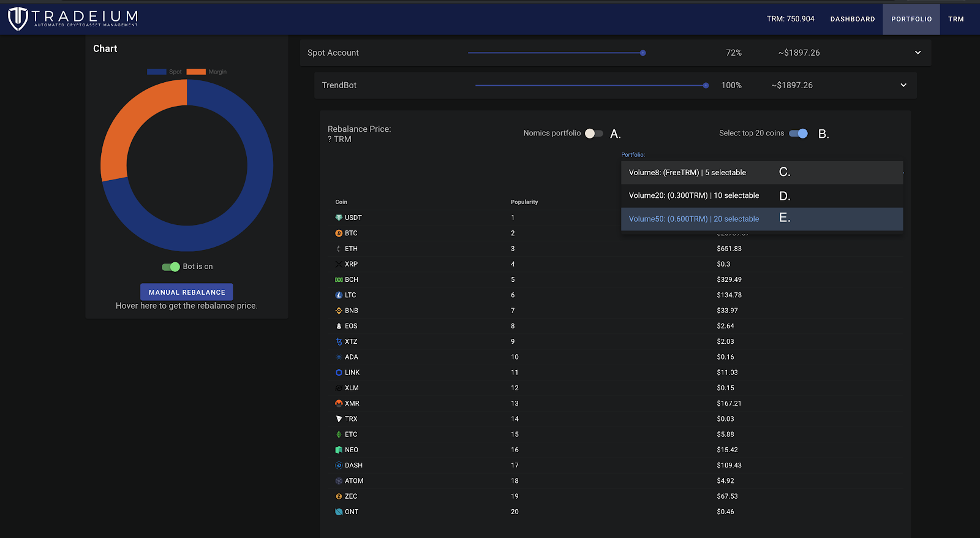Screen dimensions: 980x538
Task: Click the ATOM price $4.92
Action: [726, 481]
